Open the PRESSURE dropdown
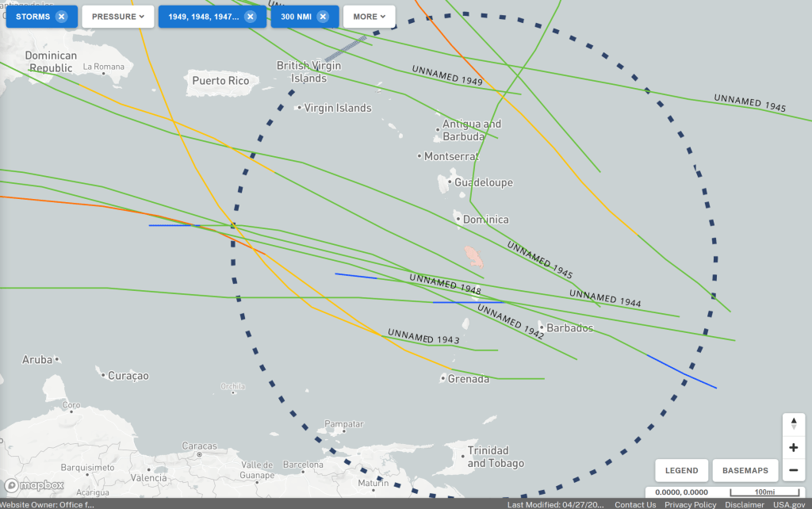This screenshot has width=812, height=509. (x=118, y=17)
